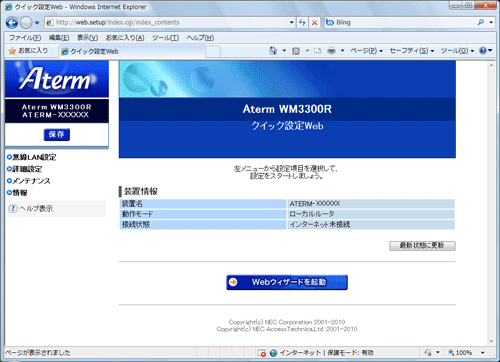
Task: Click the 接続状態 table label
Action: [136, 225]
